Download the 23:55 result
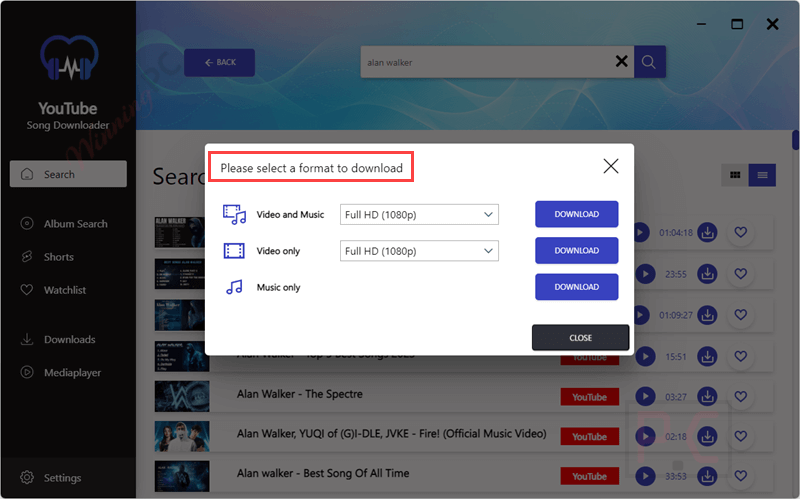800x499 pixels. (707, 274)
